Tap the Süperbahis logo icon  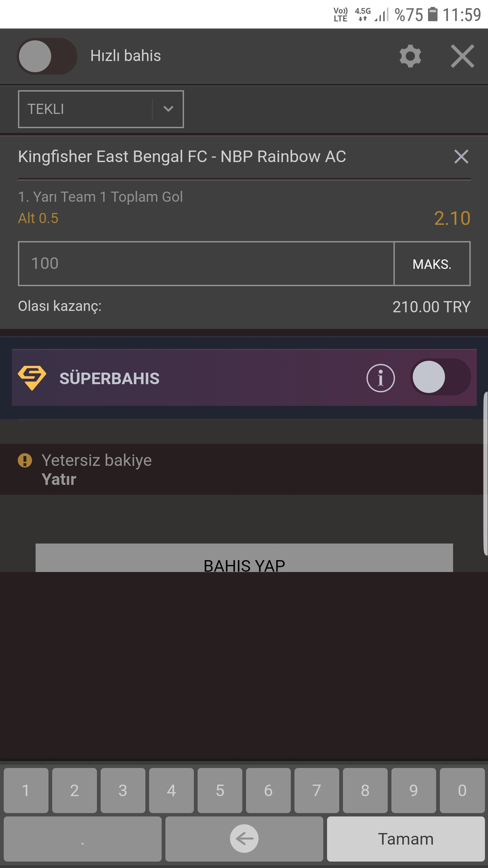(32, 378)
